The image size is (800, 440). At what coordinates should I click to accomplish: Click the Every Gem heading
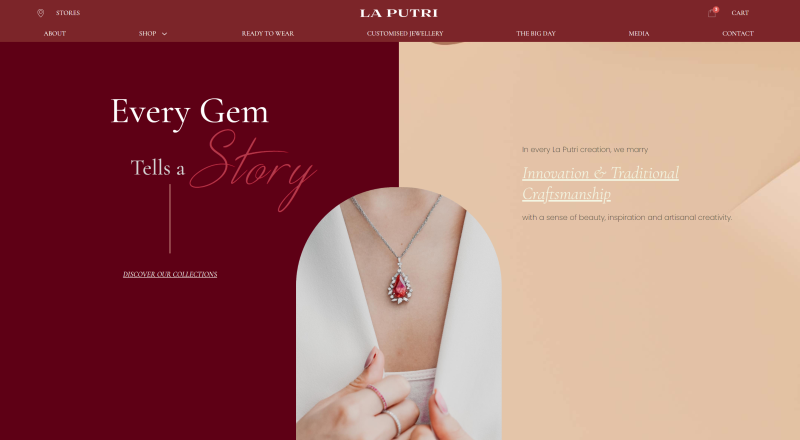[189, 111]
